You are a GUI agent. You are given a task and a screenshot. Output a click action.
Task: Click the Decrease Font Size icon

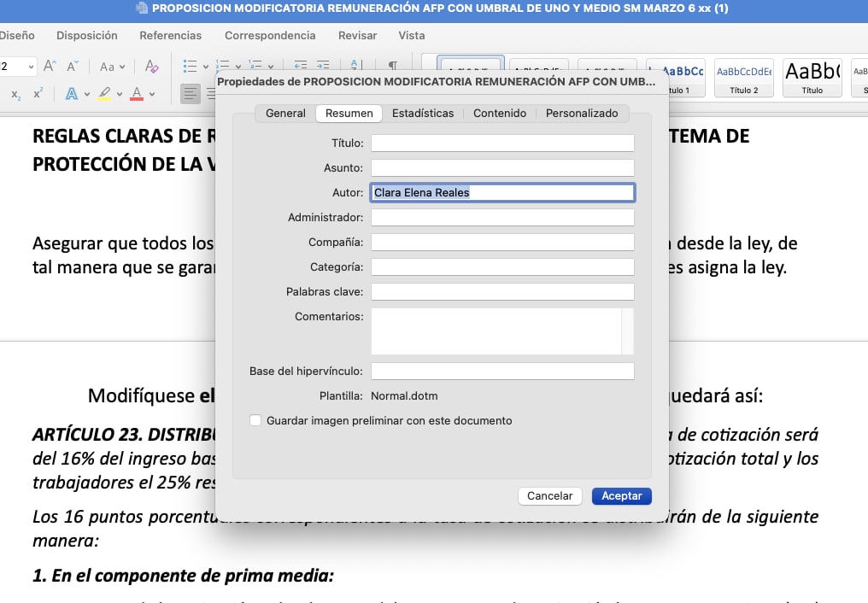70,67
